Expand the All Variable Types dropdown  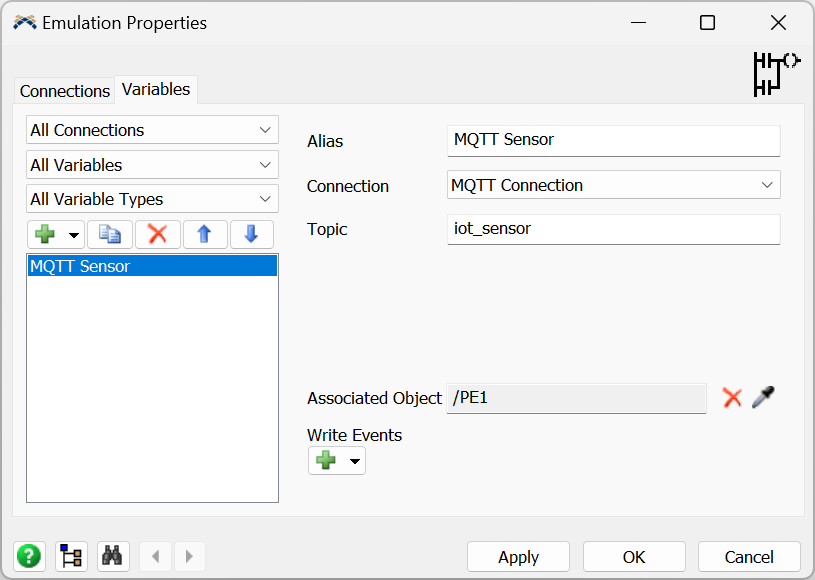(152, 199)
